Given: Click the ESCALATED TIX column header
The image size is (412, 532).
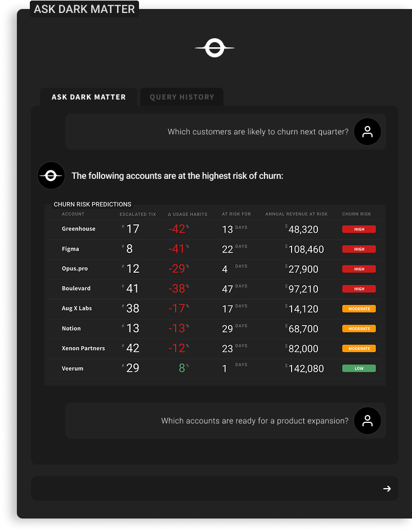Looking at the screenshot, I should pyautogui.click(x=137, y=214).
